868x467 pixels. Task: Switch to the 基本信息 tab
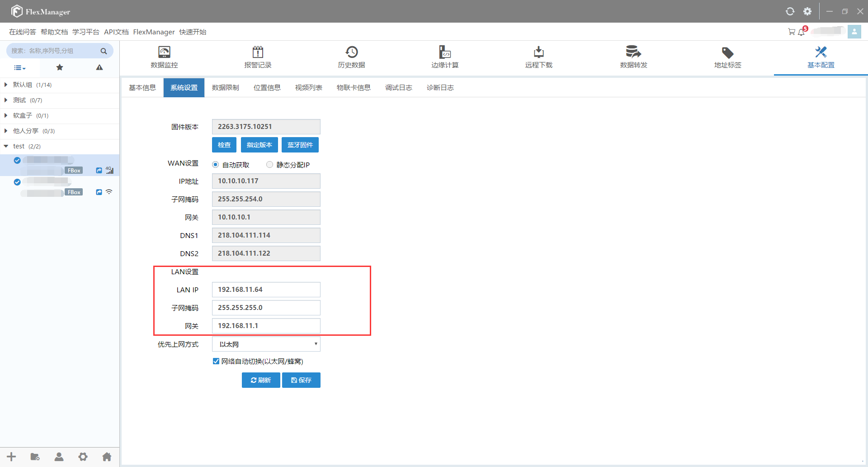pyautogui.click(x=142, y=88)
